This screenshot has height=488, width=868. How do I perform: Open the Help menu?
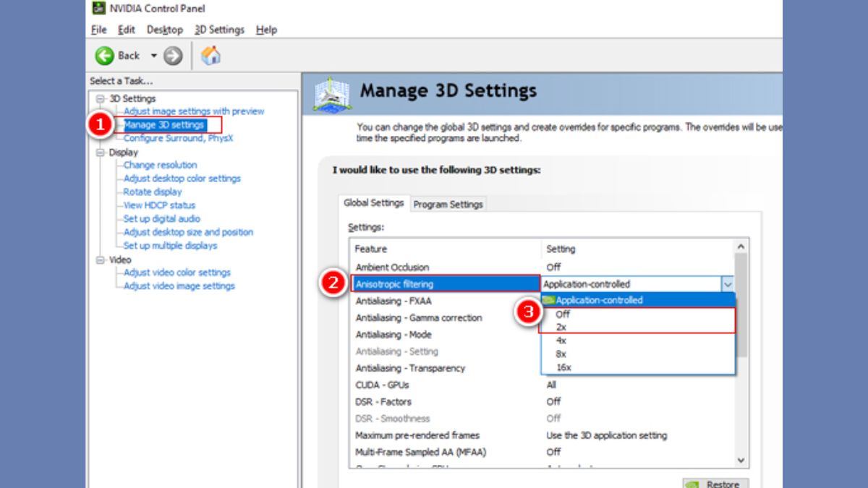[267, 30]
